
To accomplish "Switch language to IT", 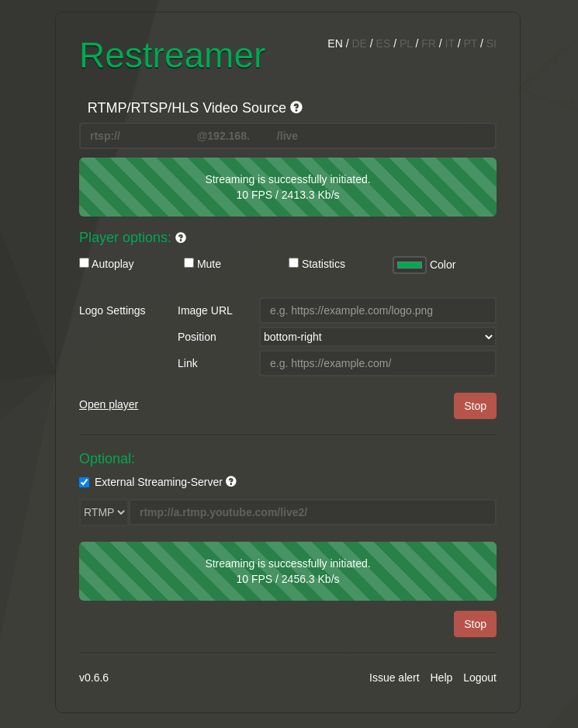I will tap(449, 43).
